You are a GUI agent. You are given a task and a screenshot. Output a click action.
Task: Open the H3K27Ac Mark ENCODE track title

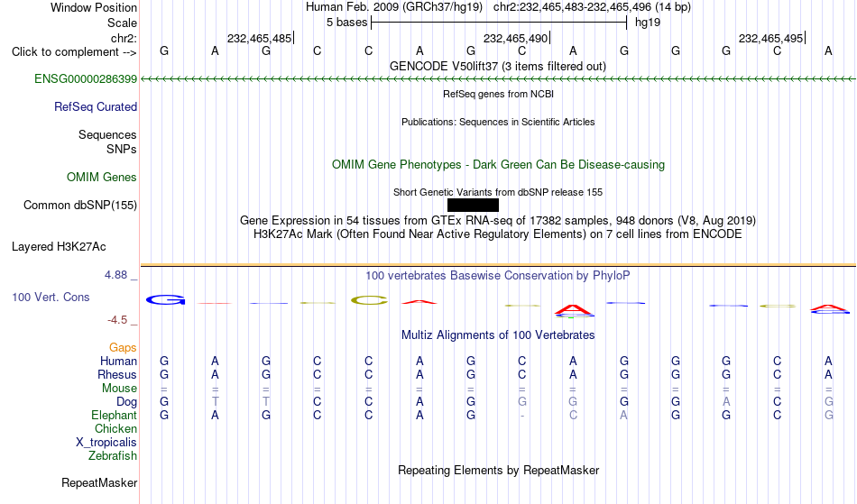[498, 234]
